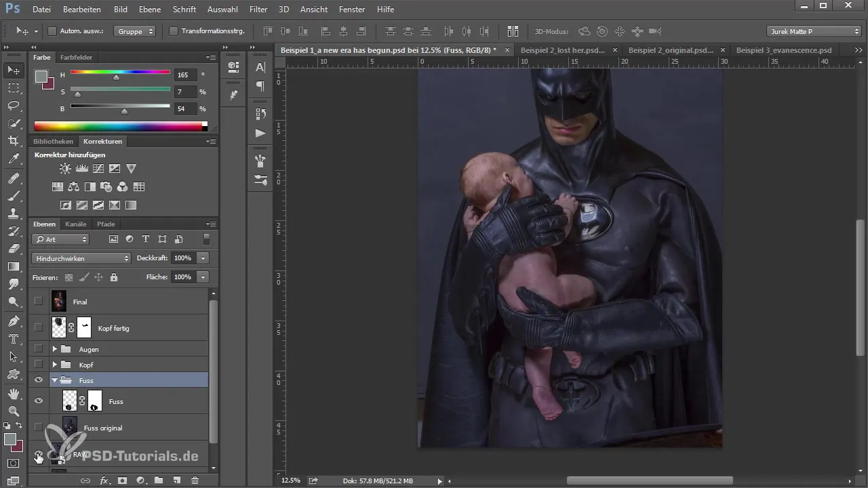Expand the Kopf group
The width and height of the screenshot is (868, 488).
(x=55, y=365)
